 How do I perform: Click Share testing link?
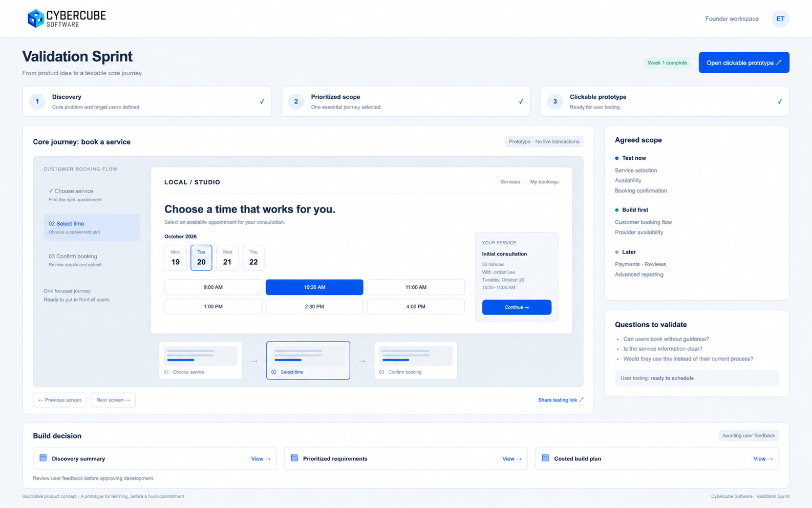point(561,400)
